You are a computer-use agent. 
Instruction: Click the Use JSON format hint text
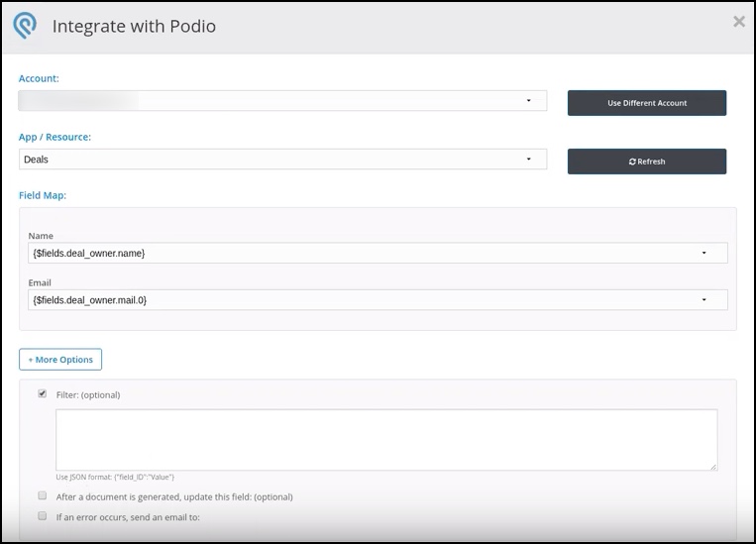(x=115, y=477)
